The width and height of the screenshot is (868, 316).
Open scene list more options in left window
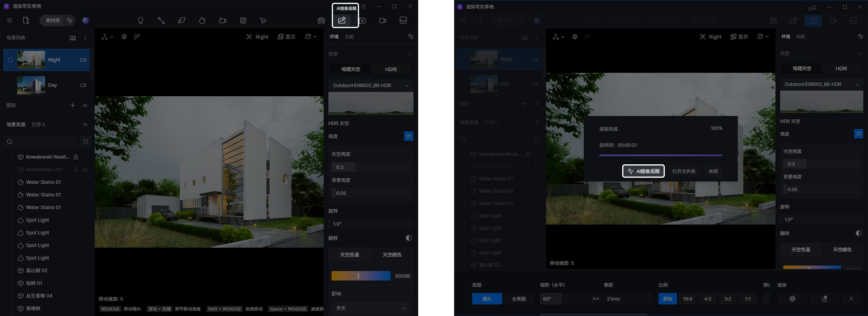(85, 38)
